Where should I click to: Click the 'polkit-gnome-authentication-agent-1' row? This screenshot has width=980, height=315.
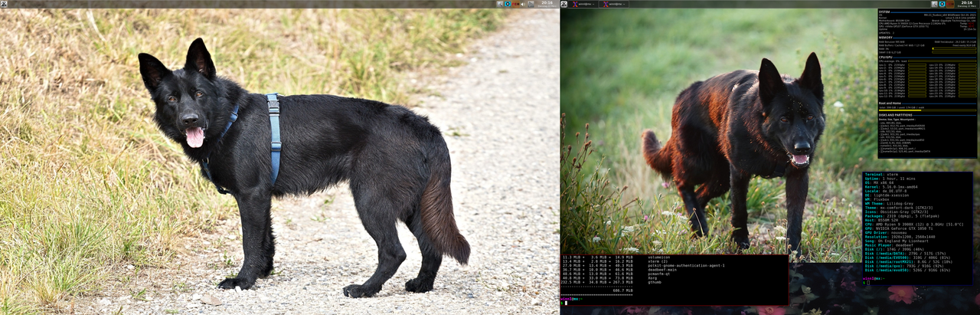(x=642, y=266)
